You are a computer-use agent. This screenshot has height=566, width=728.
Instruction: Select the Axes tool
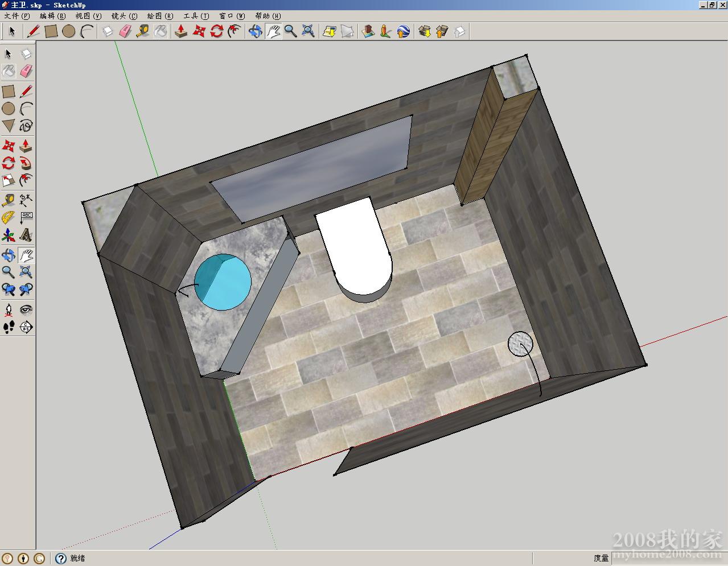(9, 235)
